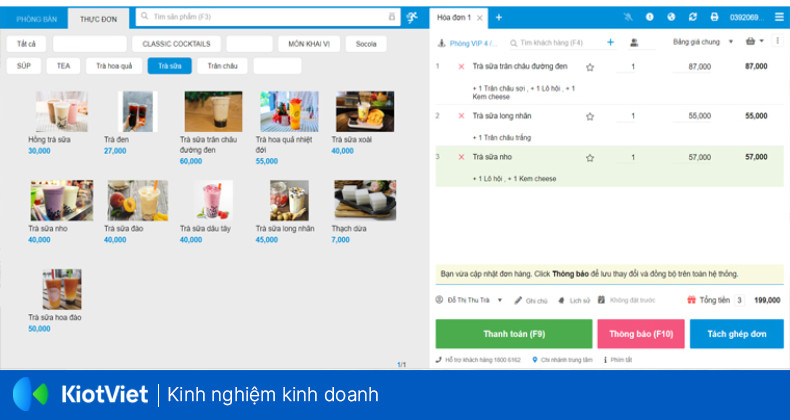Focus the Tìm sản phẩm (F3) search field
The height and width of the screenshot is (420, 790).
(x=268, y=17)
